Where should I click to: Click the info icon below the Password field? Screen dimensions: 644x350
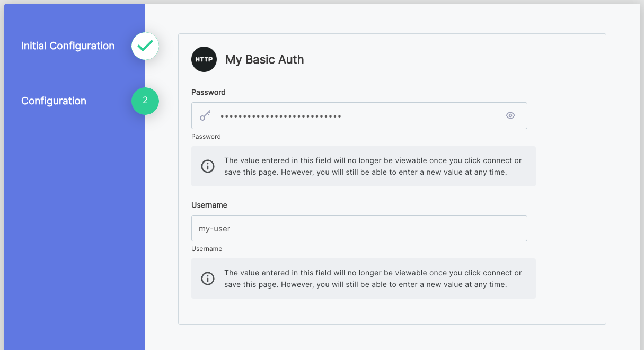pos(208,166)
